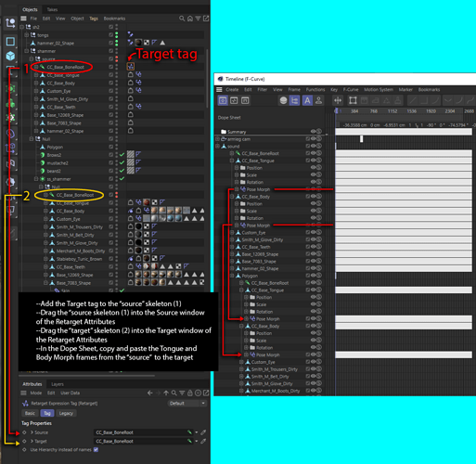This screenshot has height=464, width=476.
Task: Select the Retarget tag on CC_Base_BoneRoot
Action: 131,66
